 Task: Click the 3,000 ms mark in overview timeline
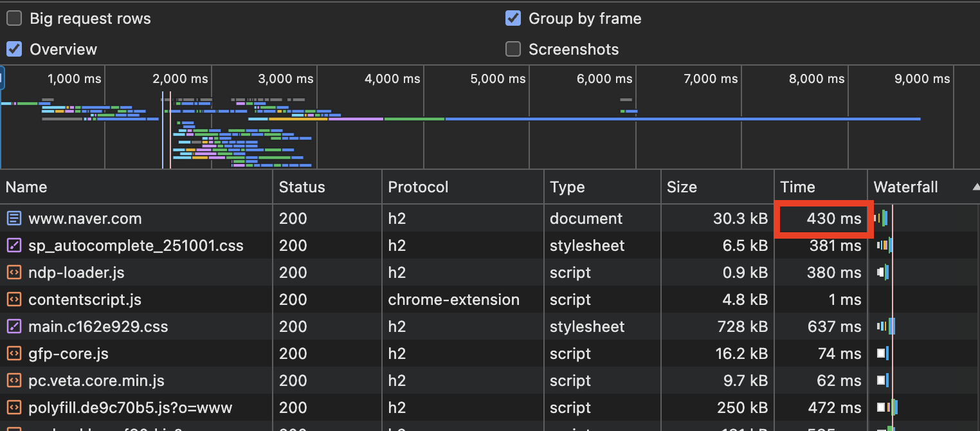click(x=286, y=79)
